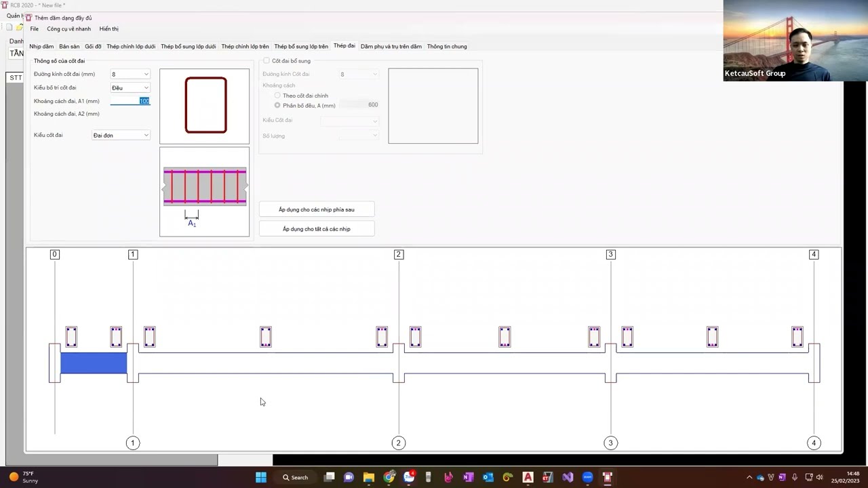Show hidden system tray icons chevron
868x488 pixels.
[749, 477]
